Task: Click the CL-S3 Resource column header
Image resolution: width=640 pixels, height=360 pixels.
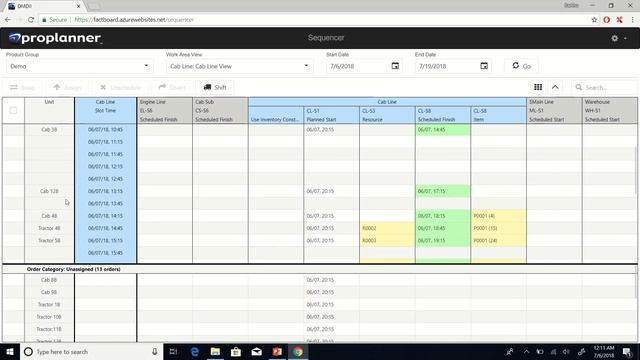Action: coord(387,115)
